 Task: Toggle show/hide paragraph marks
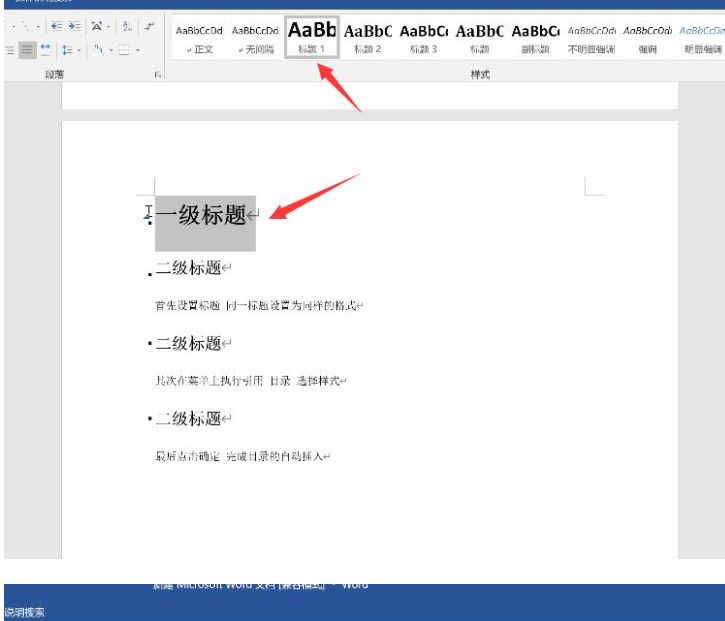[149, 28]
